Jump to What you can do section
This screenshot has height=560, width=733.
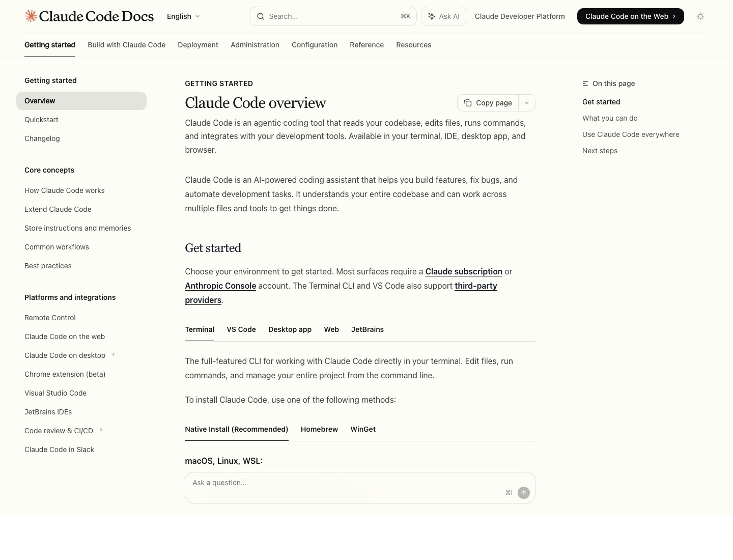click(610, 118)
